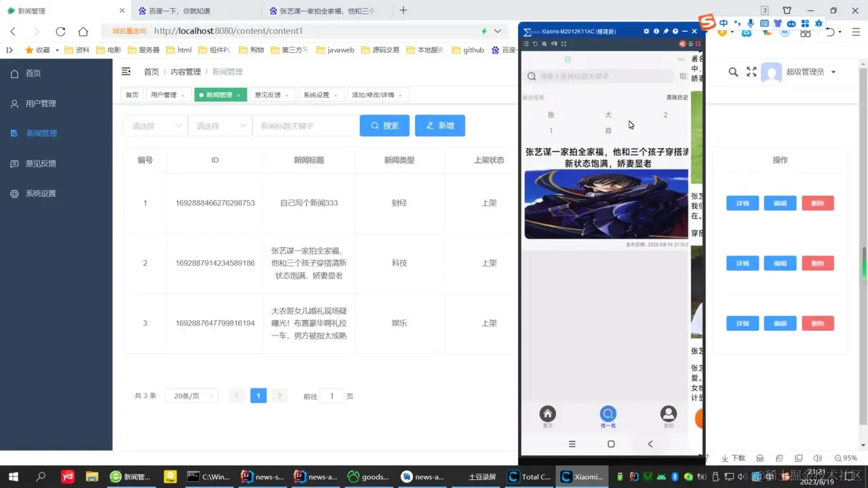Tap the Android home square button
Viewport: 868px width, 488px height.
611,444
